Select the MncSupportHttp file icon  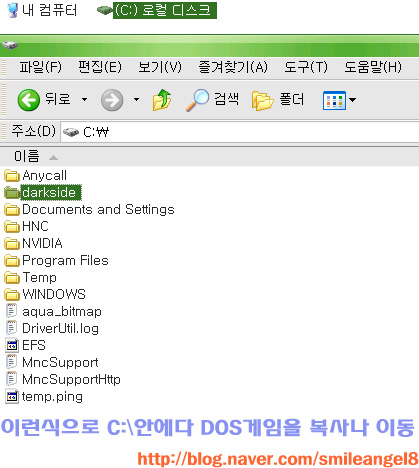[12, 379]
